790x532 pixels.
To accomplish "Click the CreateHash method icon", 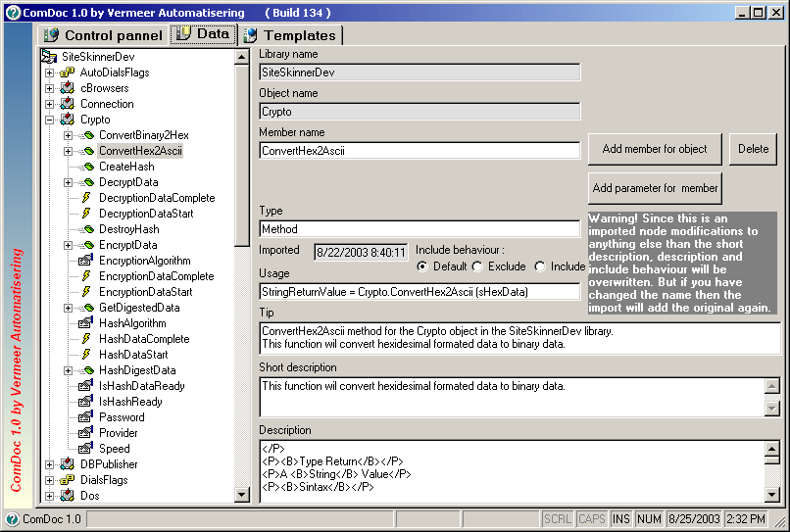I will coord(86,167).
